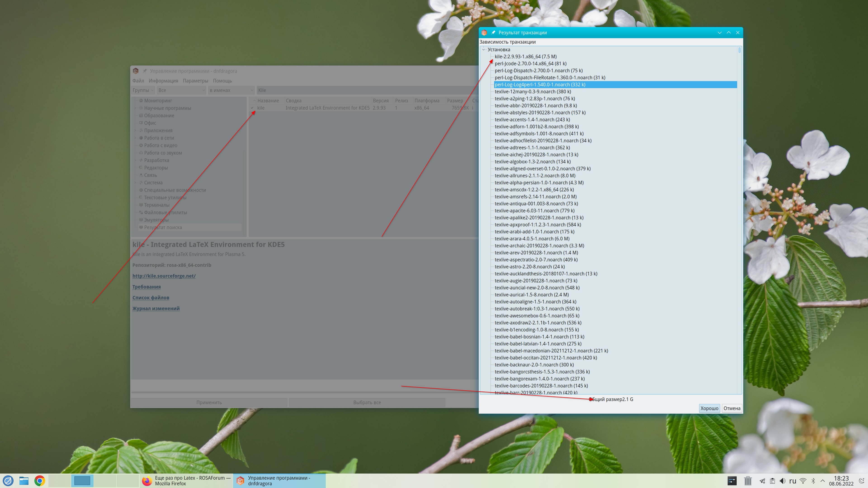Open the Группы view dropdown
The height and width of the screenshot is (488, 868).
pos(143,90)
